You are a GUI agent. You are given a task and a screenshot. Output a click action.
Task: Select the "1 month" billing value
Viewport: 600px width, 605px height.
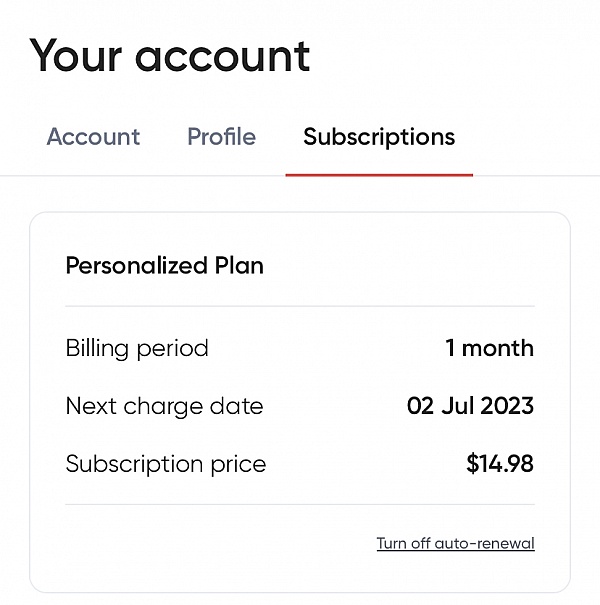point(489,349)
